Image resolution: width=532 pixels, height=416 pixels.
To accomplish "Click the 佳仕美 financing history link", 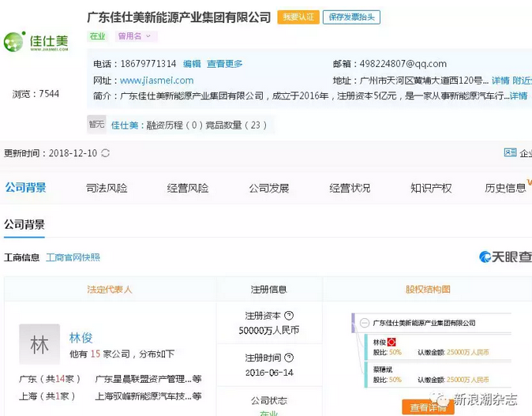I will [125, 126].
